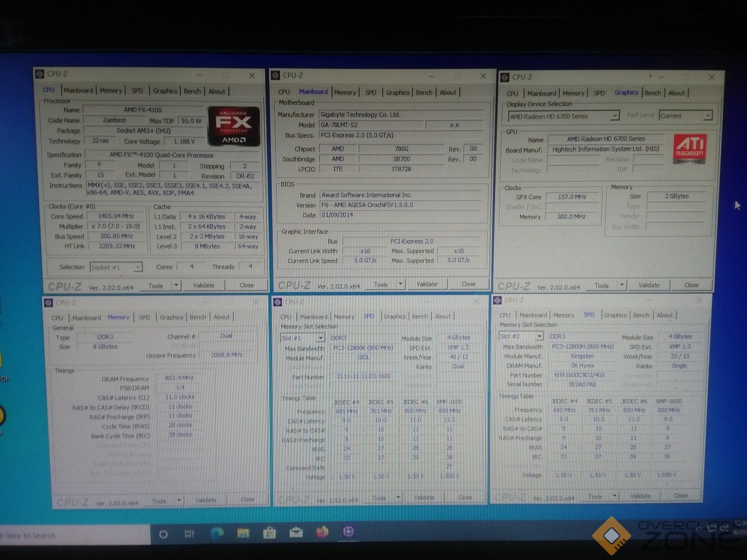Open the Graphics tab in the Slot #1 SPD window

(x=395, y=316)
